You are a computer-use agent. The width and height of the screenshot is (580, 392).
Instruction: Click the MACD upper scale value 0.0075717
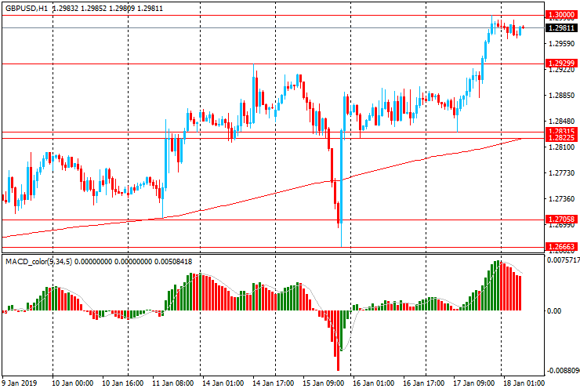click(x=563, y=260)
